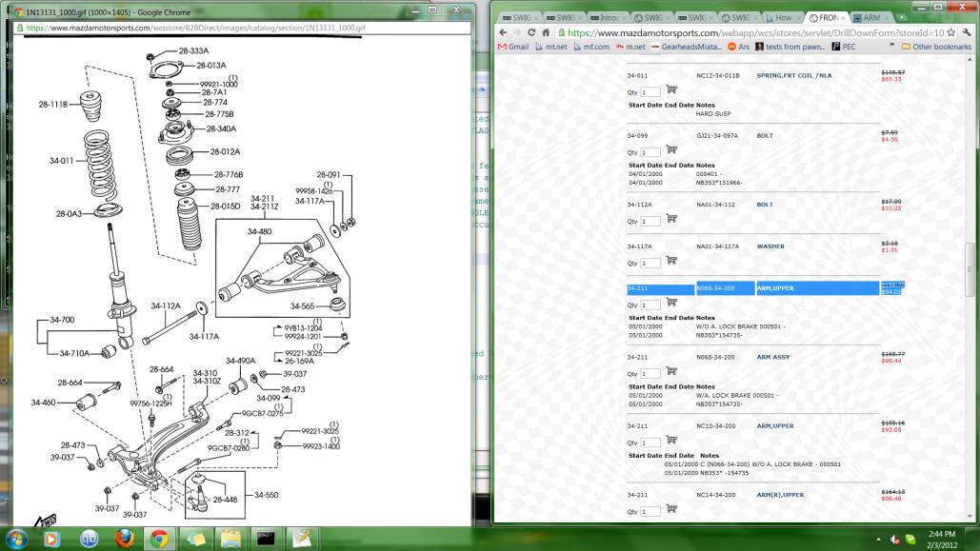
Task: Click the SPRING,FRT COIL /NLA link
Action: pos(791,74)
